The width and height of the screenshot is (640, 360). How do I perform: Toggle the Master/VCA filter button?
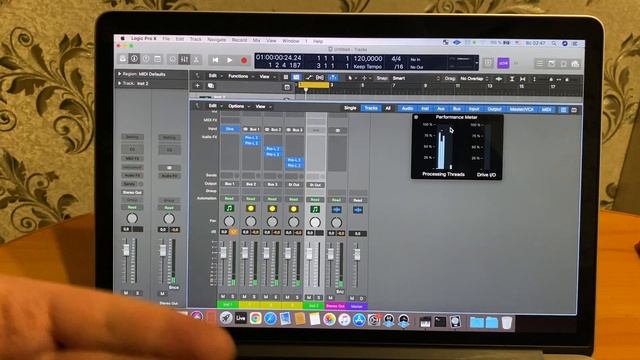tap(521, 109)
